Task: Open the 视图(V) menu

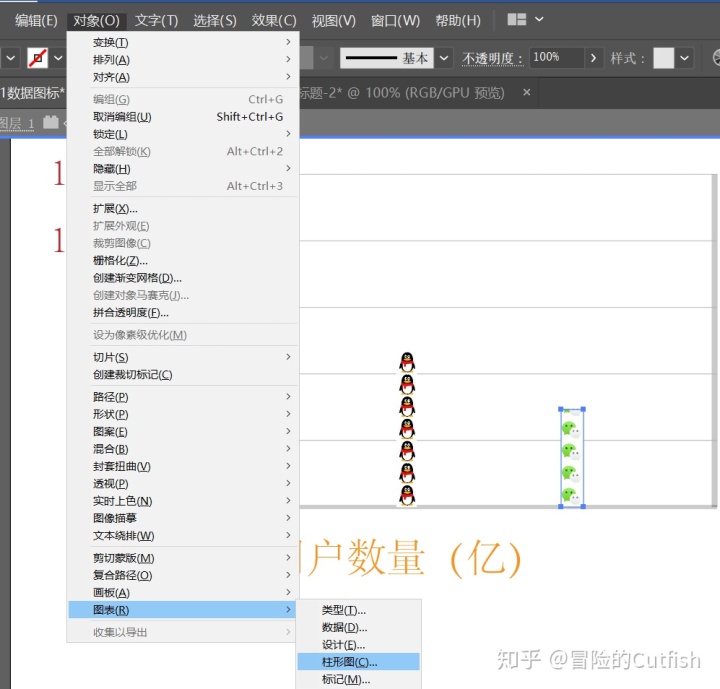Action: (x=333, y=20)
